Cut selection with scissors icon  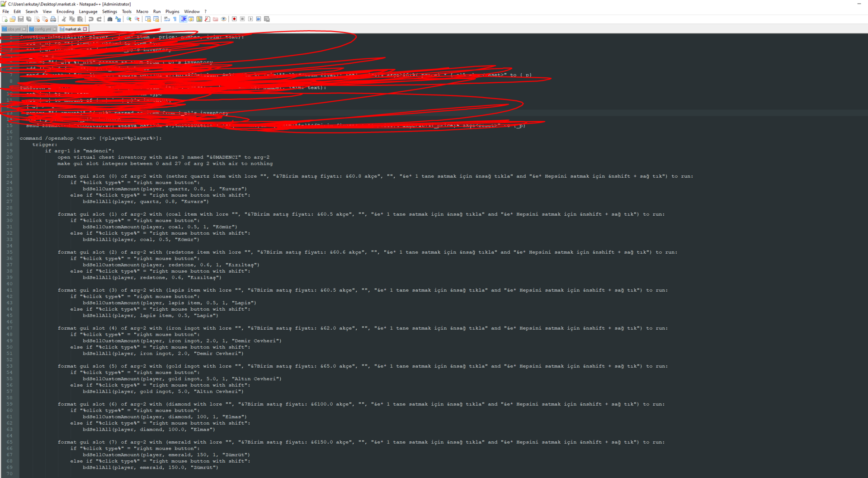pos(64,19)
